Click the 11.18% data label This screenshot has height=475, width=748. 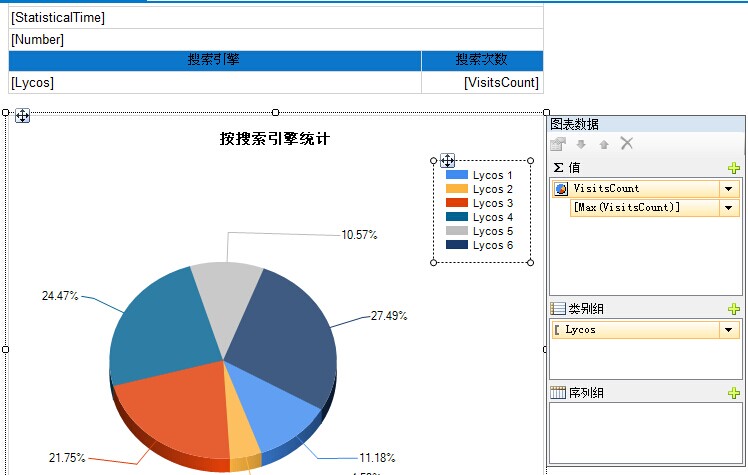(x=377, y=458)
